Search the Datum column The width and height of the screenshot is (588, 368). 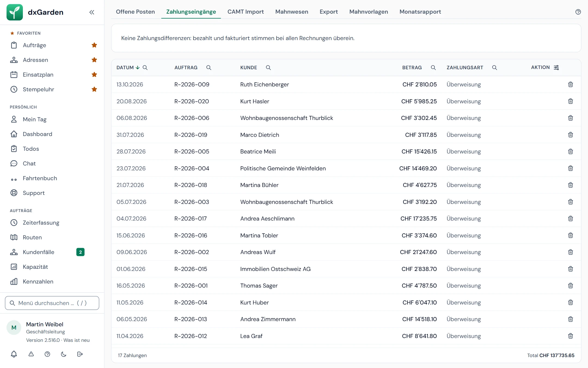tap(145, 68)
